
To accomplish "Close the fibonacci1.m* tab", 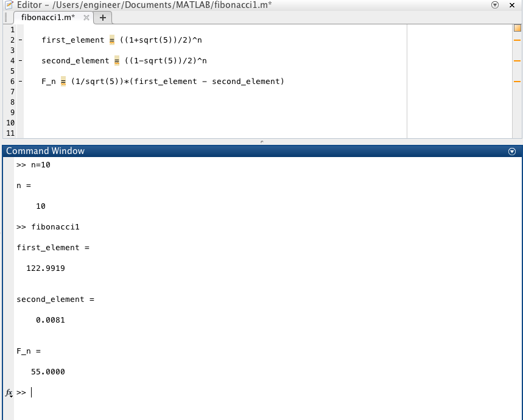I will [x=86, y=18].
